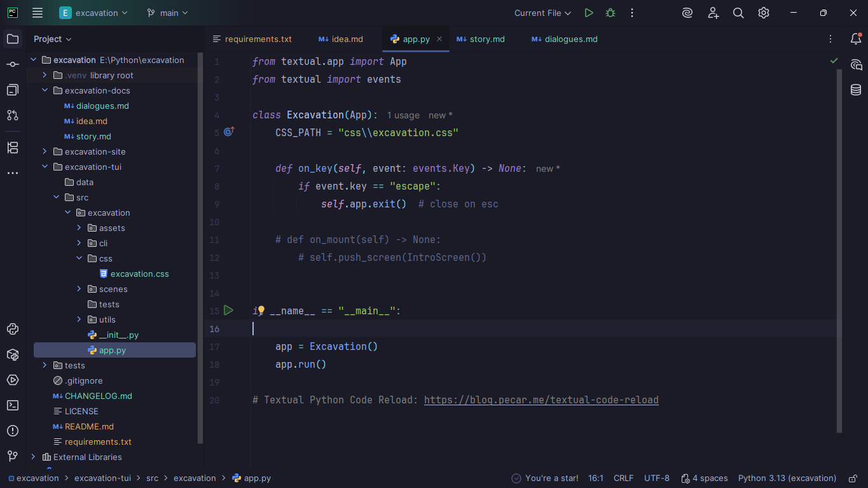This screenshot has width=868, height=488.
Task: Click Python 3.13 interpreter in status bar
Action: [787, 478]
